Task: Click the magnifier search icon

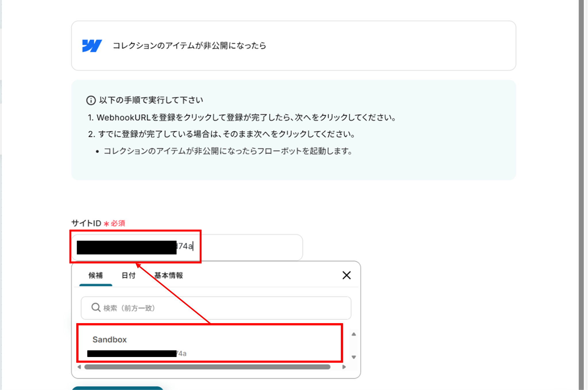Action: click(96, 308)
